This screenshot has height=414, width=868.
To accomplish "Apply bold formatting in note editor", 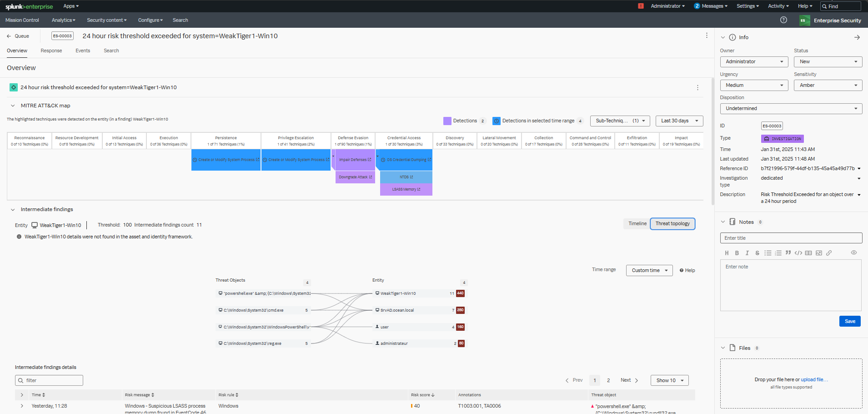I will (737, 253).
